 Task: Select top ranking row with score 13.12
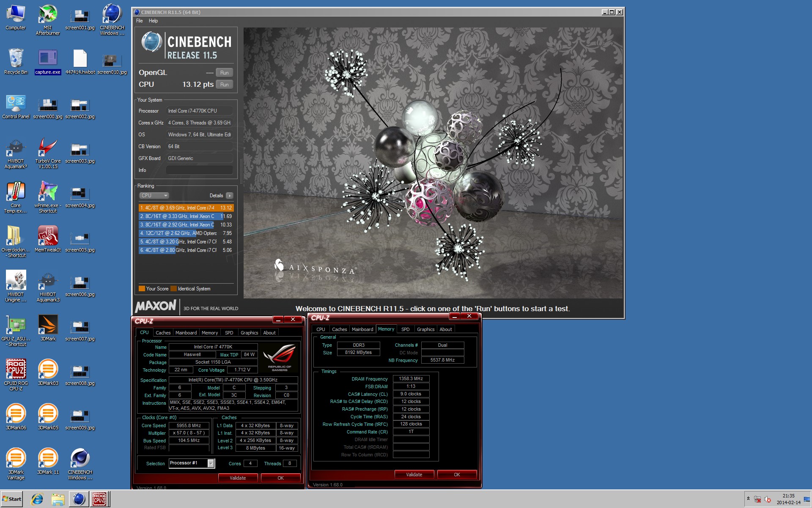pyautogui.click(x=186, y=208)
